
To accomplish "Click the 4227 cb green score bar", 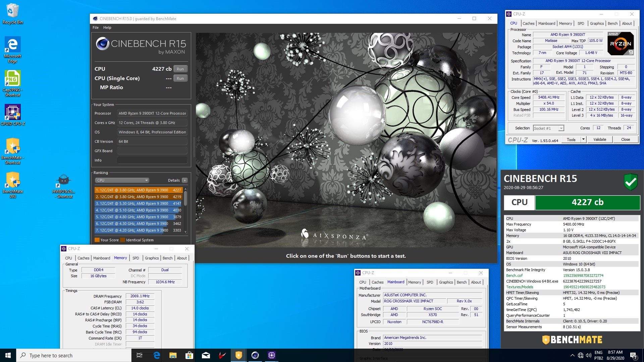I will (588, 202).
